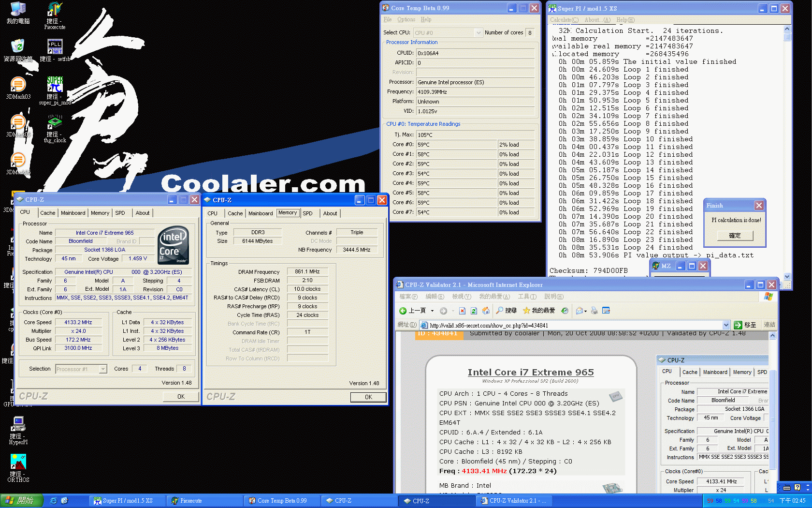This screenshot has width=812, height=508.
Task: Open the File (檔案) menu in Internet Explorer
Action: pos(408,297)
